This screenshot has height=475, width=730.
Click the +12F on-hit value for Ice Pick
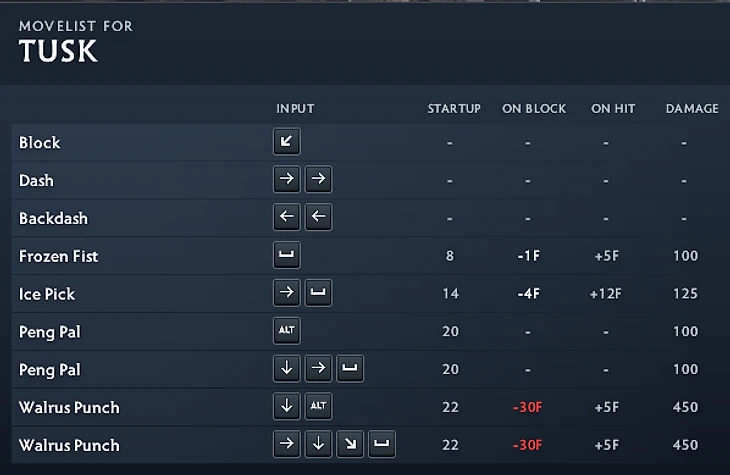606,294
